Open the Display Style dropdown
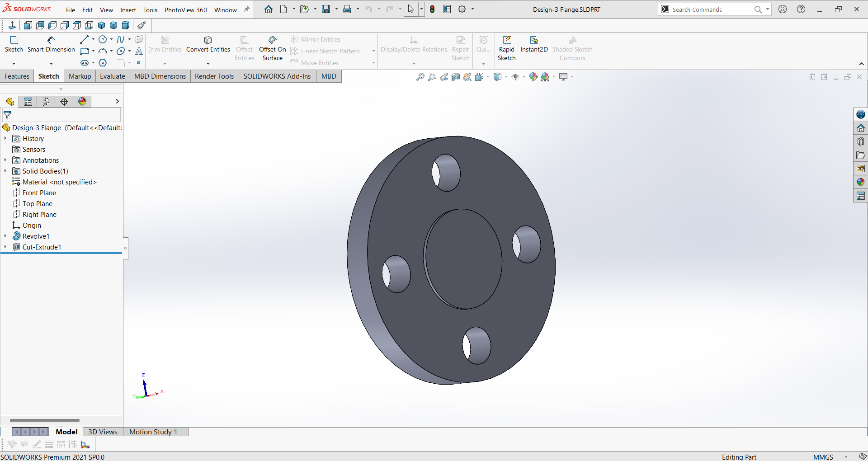Viewport: 868px width, 461px height. [506, 77]
